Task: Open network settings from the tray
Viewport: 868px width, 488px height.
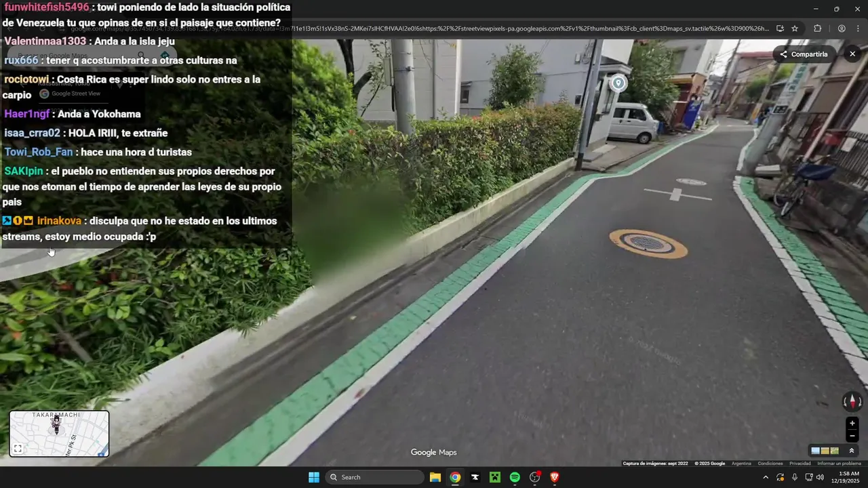Action: (x=808, y=477)
